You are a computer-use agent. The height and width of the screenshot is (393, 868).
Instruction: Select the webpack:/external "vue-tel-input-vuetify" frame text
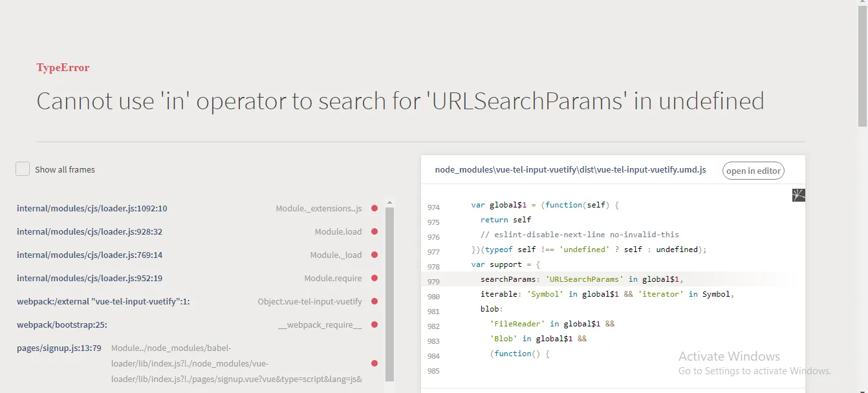[103, 301]
